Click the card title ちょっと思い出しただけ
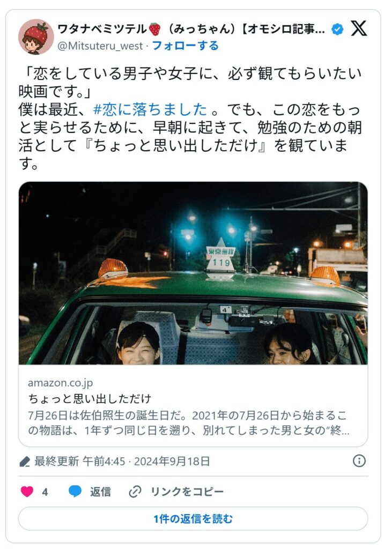Viewport: 392px width, 549px height. coord(90,398)
